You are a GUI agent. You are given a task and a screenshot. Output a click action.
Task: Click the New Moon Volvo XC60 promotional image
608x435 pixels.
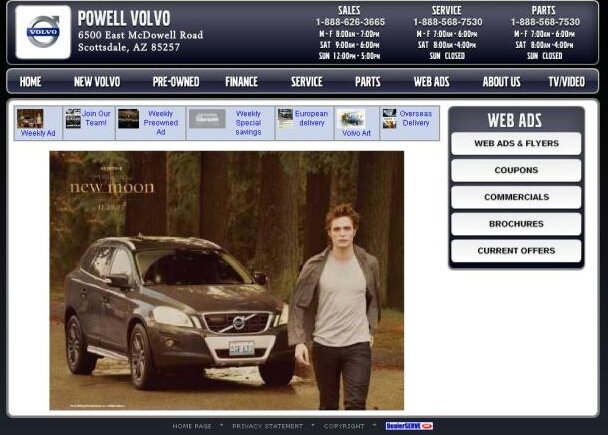(226, 280)
